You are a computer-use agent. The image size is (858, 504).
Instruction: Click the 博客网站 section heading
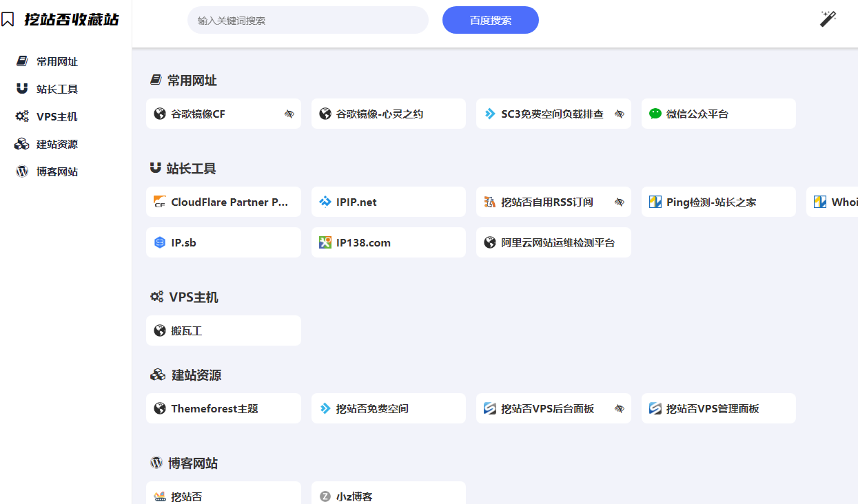(193, 463)
